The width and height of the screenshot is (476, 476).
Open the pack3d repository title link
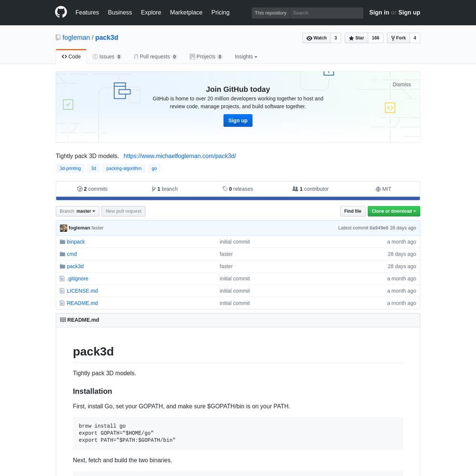click(107, 38)
